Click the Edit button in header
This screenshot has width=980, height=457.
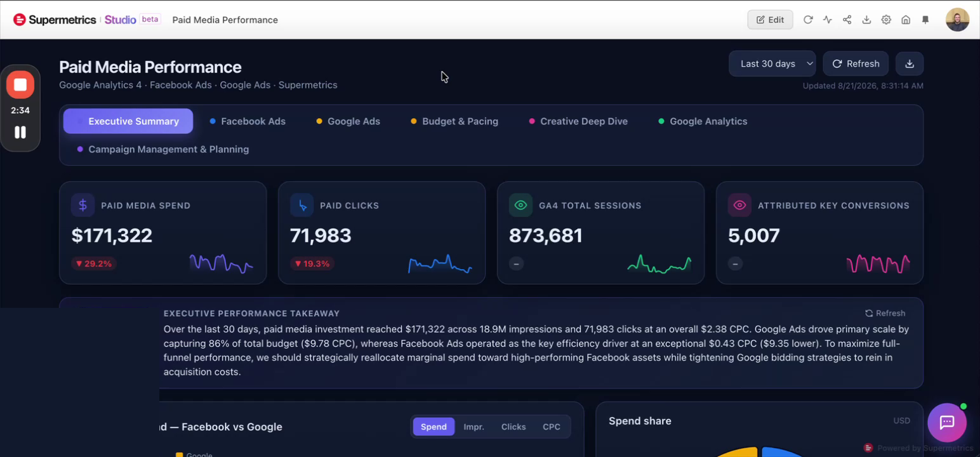pyautogui.click(x=770, y=20)
